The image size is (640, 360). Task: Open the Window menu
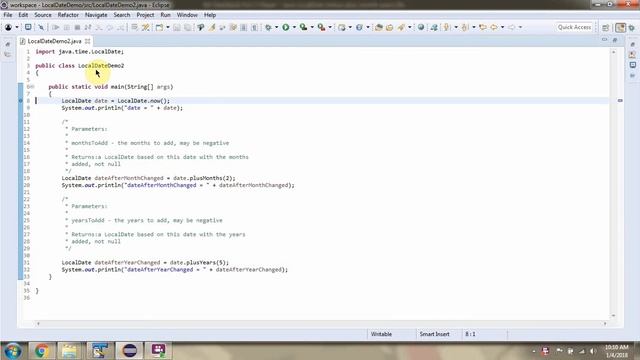click(x=187, y=15)
